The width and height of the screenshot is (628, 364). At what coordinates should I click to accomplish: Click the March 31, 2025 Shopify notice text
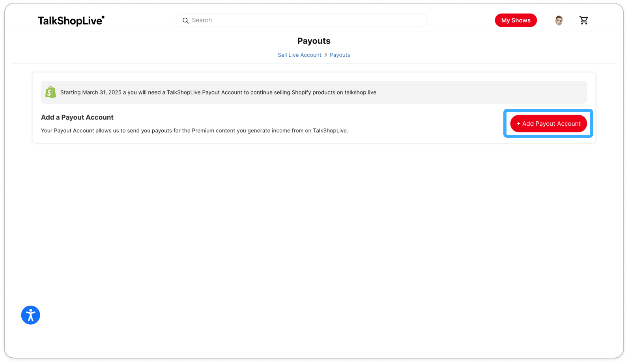[x=218, y=93]
